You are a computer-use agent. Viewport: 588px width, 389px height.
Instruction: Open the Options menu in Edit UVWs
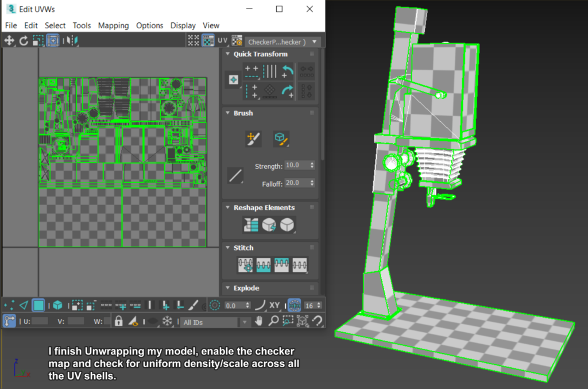150,25
